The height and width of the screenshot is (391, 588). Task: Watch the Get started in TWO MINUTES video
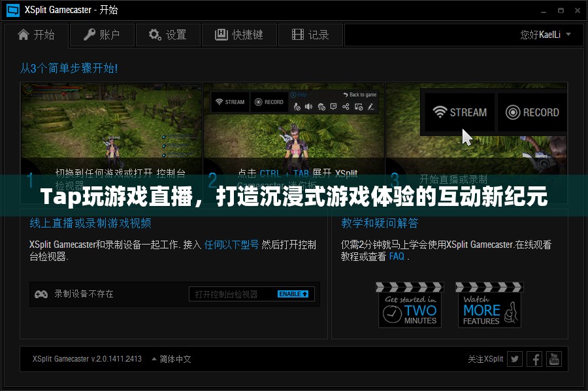[x=410, y=305]
